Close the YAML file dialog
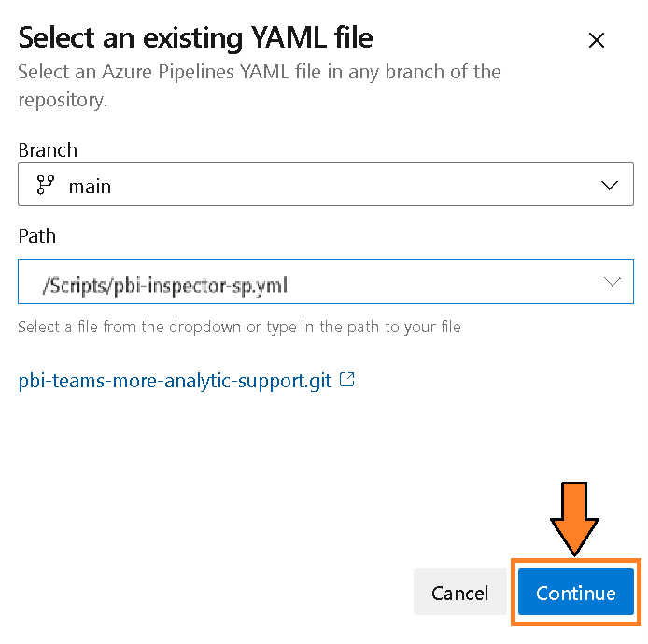Screen dimensions: 648x644 597,40
